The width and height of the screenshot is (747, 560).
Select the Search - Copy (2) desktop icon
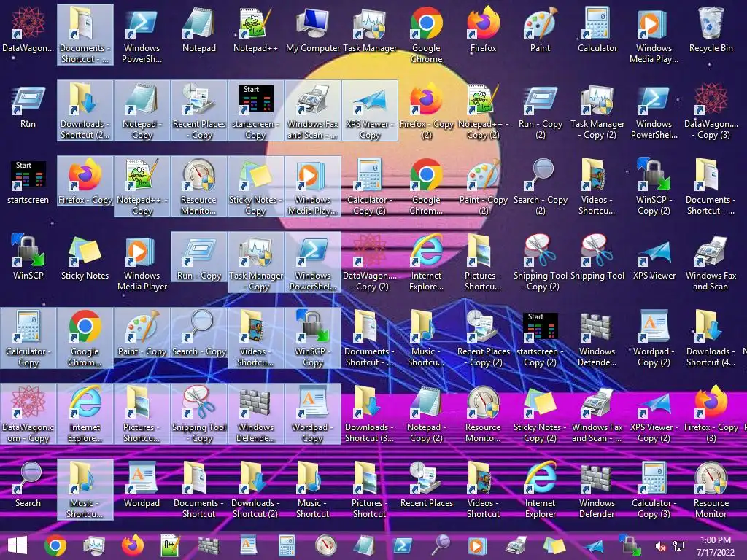coord(540,187)
